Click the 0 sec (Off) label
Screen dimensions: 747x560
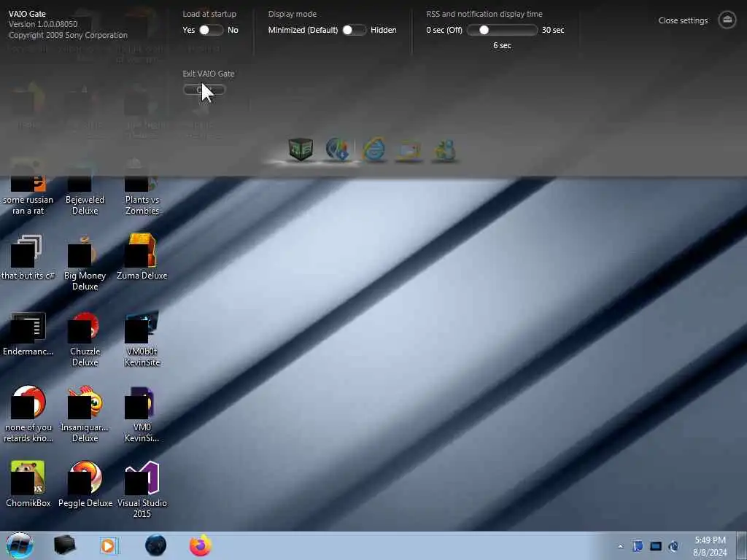tap(444, 30)
